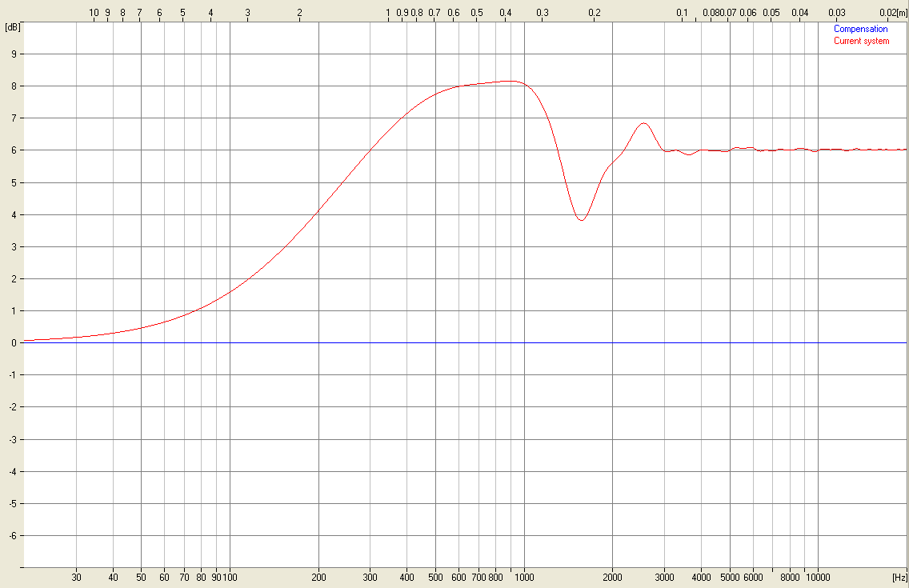Click the blue Compensation legend label
Screen dimensions: 909x588
click(860, 29)
